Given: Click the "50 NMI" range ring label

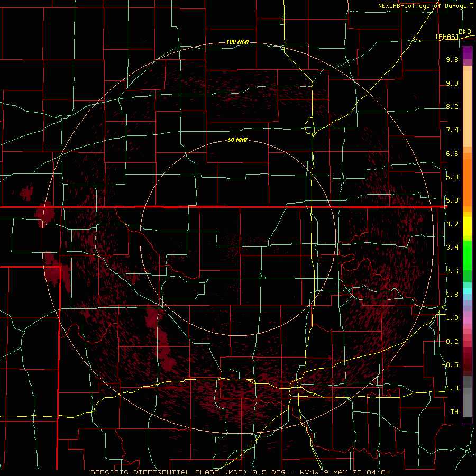Looking at the screenshot, I should pyautogui.click(x=237, y=140).
